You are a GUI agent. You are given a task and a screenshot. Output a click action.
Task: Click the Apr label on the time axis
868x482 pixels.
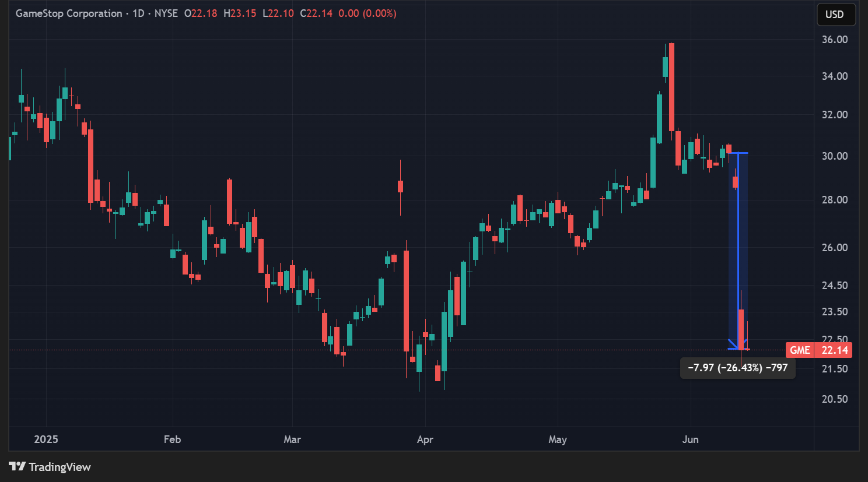pos(425,439)
